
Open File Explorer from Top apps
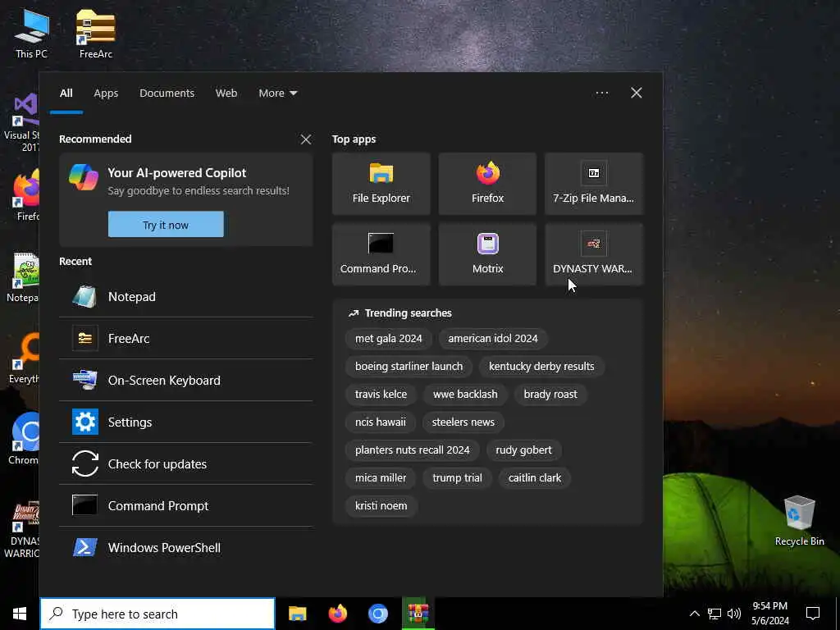[381, 184]
